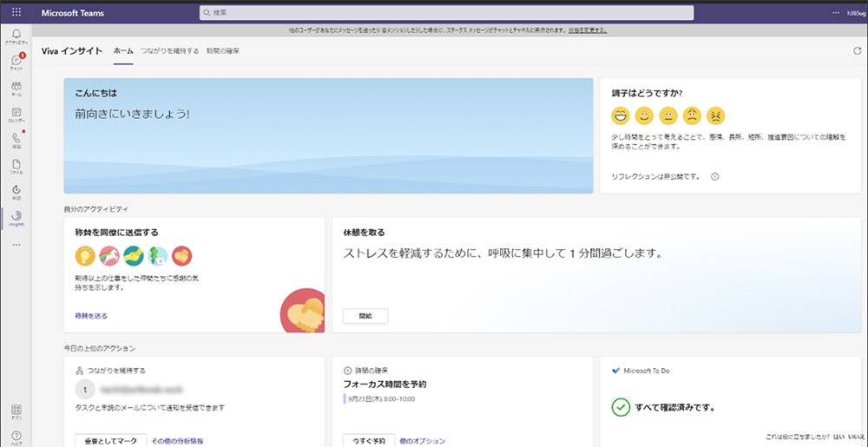Click the 調子はどうですか? heading
The height and width of the screenshot is (447, 868).
pos(647,94)
